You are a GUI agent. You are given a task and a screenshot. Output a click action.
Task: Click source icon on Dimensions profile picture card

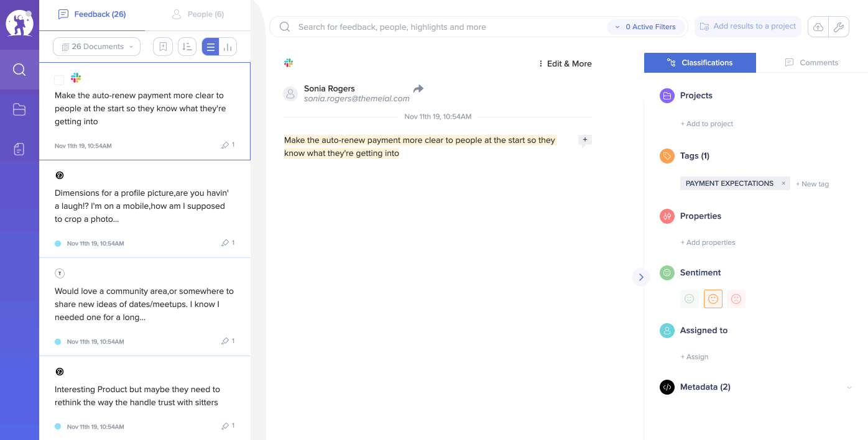tap(60, 175)
